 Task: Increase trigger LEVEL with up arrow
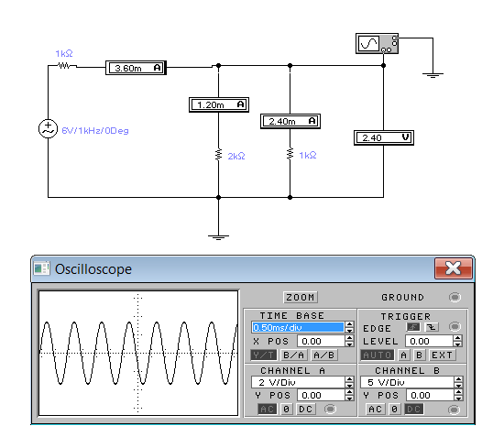click(457, 338)
